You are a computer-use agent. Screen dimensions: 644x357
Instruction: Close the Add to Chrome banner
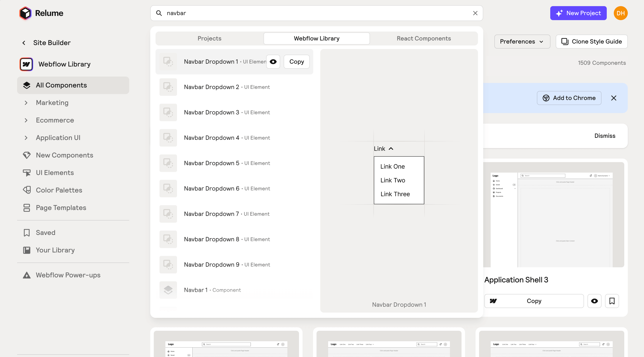pyautogui.click(x=614, y=98)
